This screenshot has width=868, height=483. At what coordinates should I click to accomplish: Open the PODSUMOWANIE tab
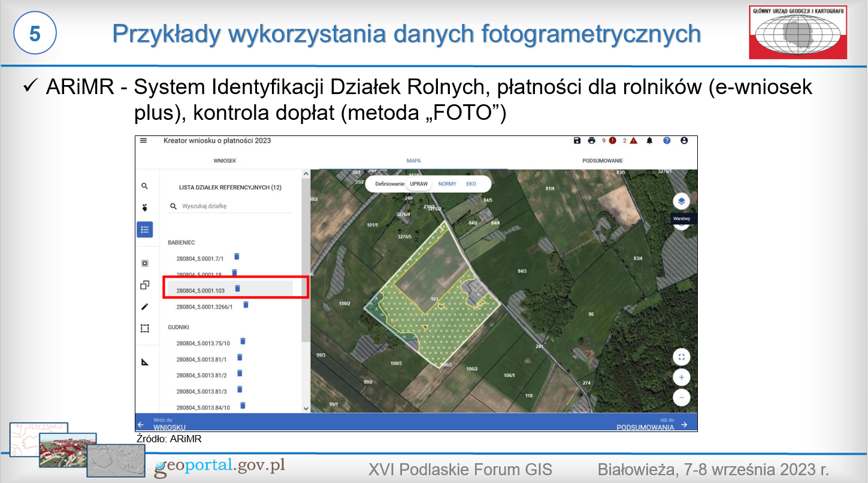[x=602, y=161]
